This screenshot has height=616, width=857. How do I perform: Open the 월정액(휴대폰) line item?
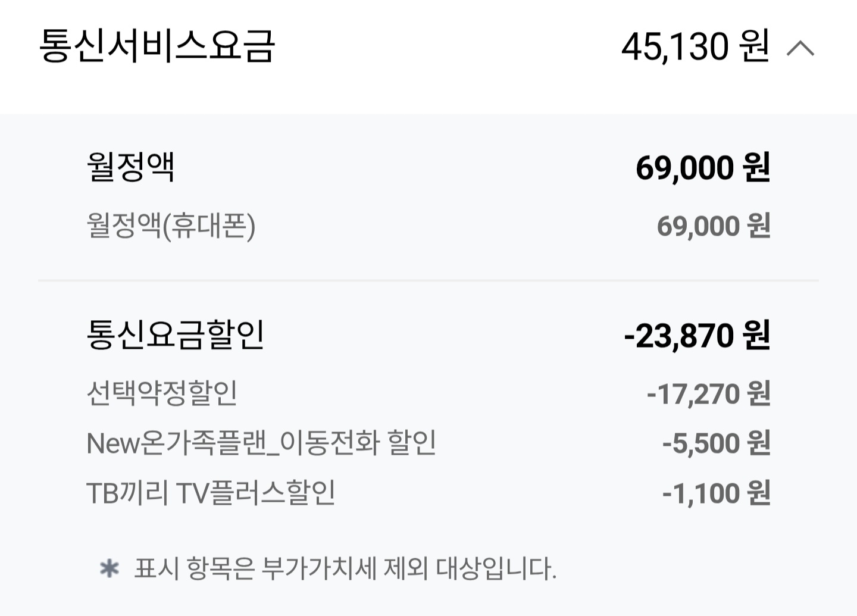tap(171, 226)
